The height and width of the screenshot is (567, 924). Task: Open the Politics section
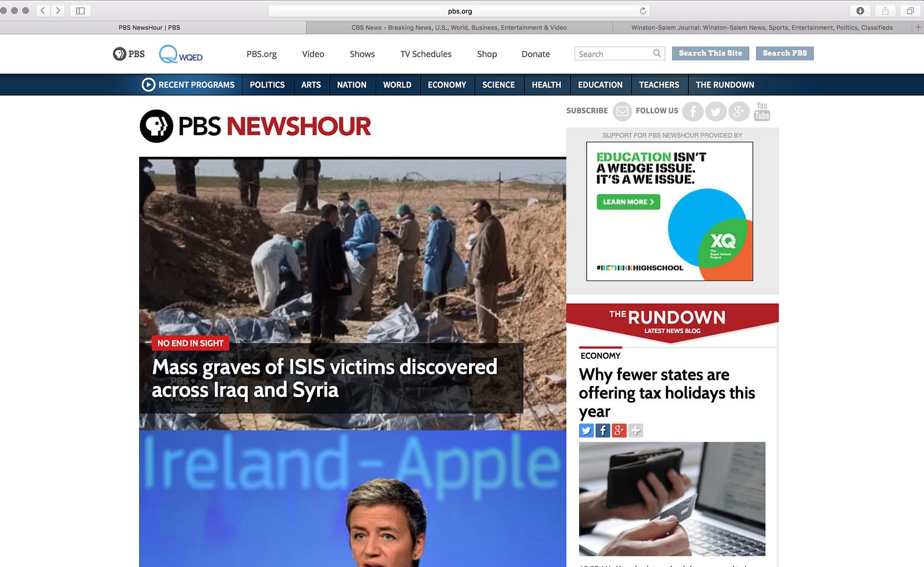point(267,84)
